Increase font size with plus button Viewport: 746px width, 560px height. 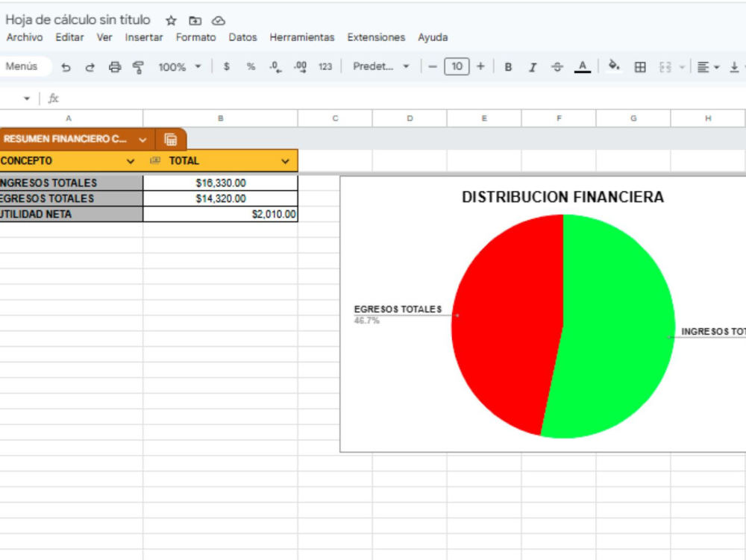[x=480, y=66]
